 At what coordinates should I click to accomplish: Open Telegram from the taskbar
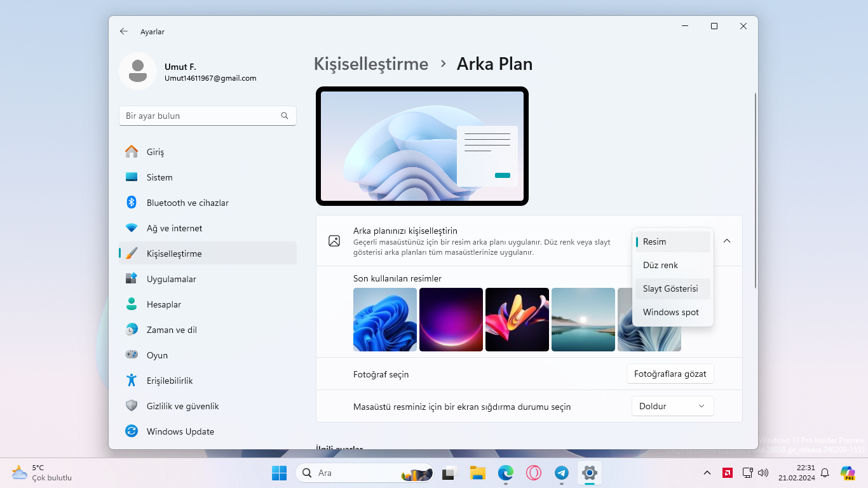(x=562, y=473)
